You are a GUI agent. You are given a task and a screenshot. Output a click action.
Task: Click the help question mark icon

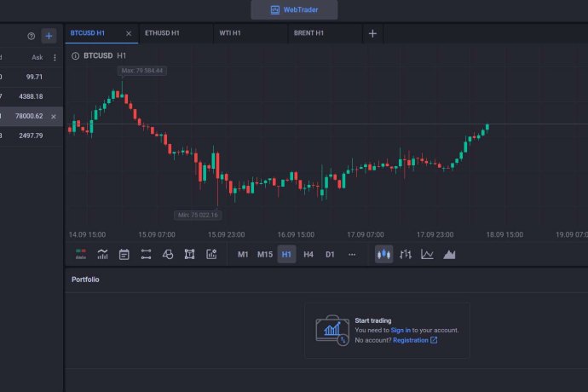(x=32, y=36)
